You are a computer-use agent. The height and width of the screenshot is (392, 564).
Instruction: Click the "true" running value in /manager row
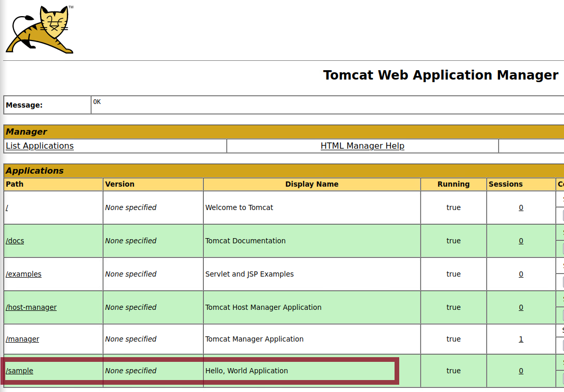(453, 339)
